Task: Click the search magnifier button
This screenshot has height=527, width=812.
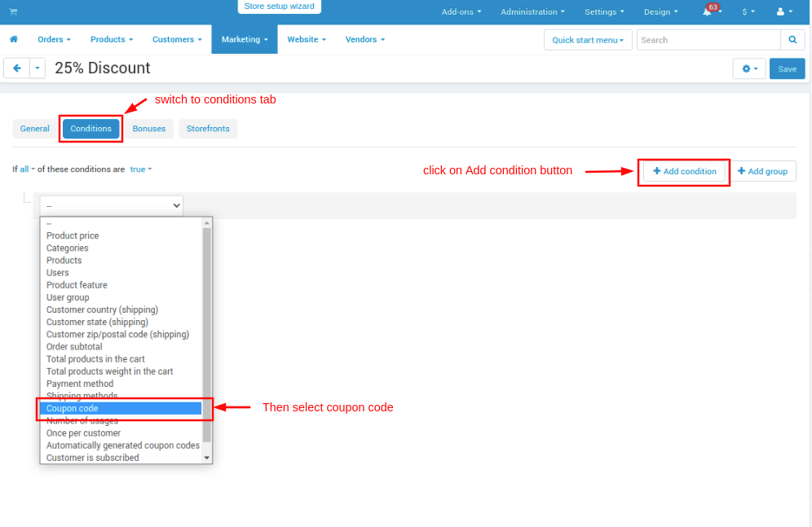Action: click(x=792, y=40)
